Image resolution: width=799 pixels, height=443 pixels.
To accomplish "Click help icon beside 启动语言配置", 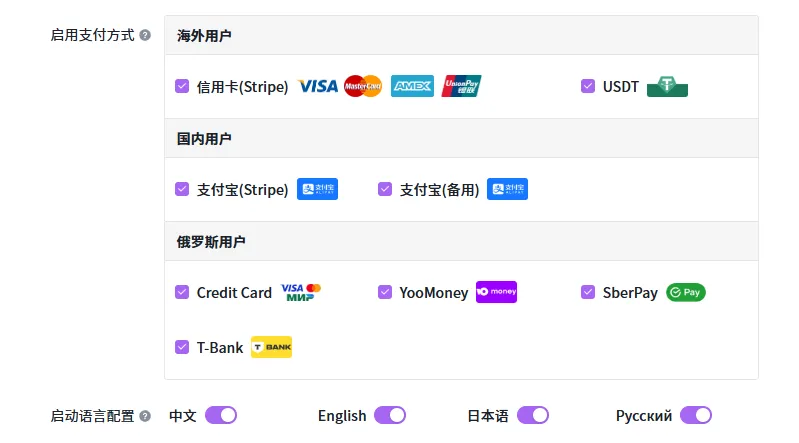I will pyautogui.click(x=146, y=416).
